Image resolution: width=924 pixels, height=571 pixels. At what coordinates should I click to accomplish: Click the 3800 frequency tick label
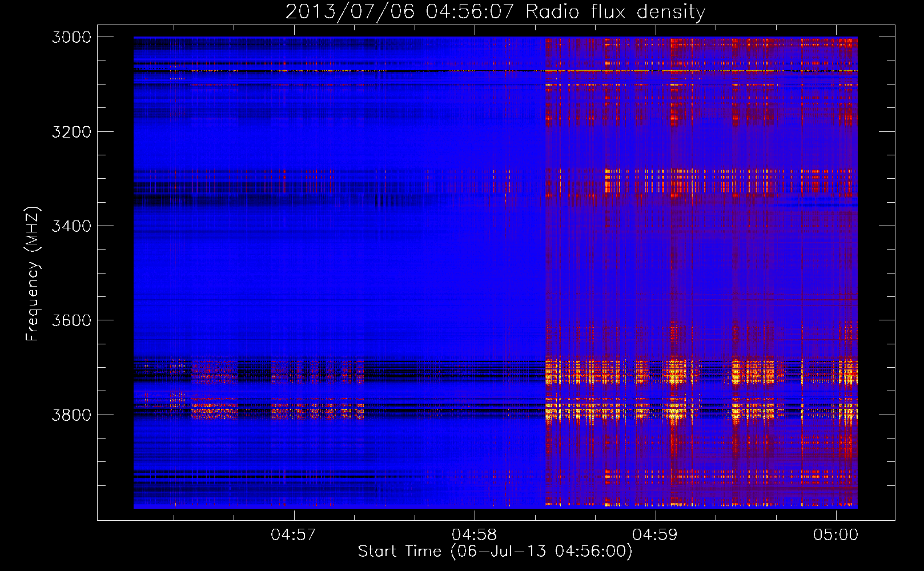[x=71, y=415]
